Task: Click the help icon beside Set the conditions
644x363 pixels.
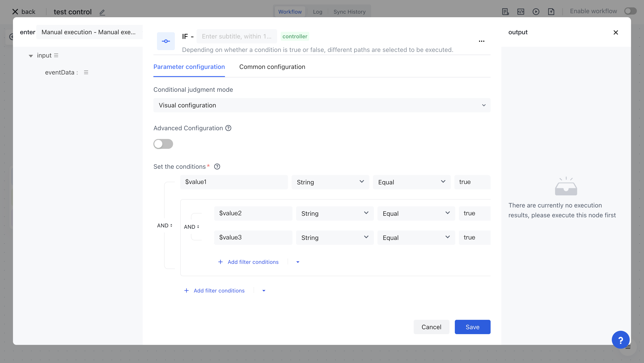Action: coord(217,167)
